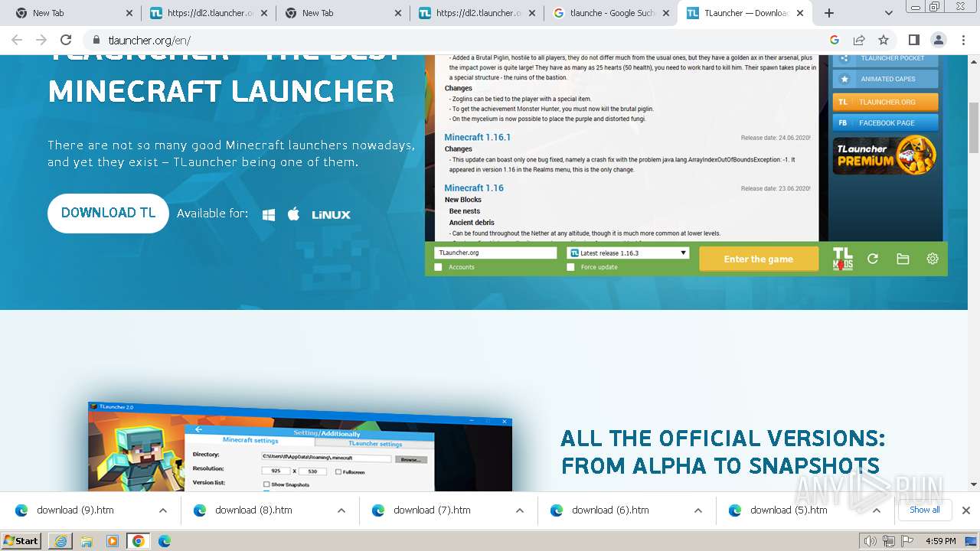Click the volume tray icon
Image resolution: width=980 pixels, height=551 pixels.
click(x=871, y=541)
